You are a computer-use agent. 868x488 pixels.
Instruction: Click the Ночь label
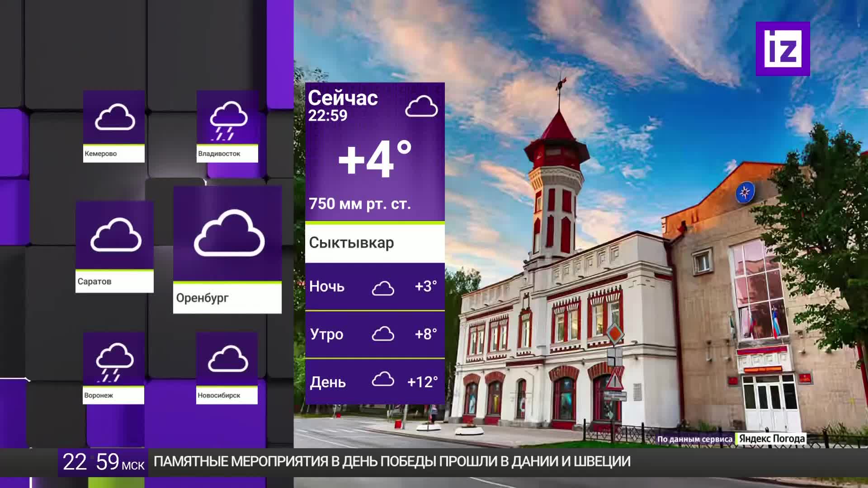coord(327,286)
